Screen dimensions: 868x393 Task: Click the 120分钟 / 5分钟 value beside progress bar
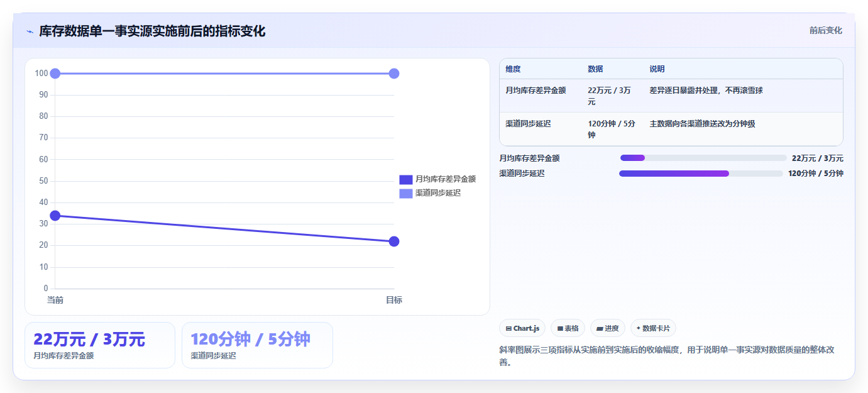[816, 174]
